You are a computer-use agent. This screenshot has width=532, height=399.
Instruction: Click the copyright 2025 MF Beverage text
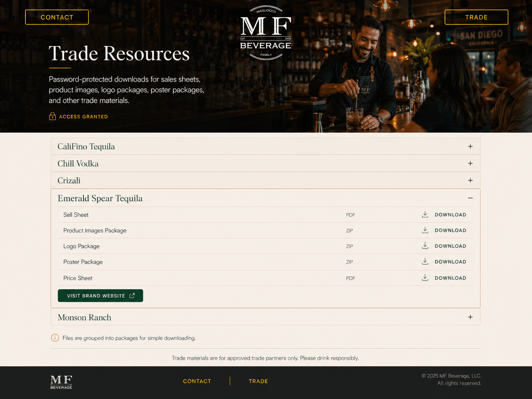click(451, 376)
